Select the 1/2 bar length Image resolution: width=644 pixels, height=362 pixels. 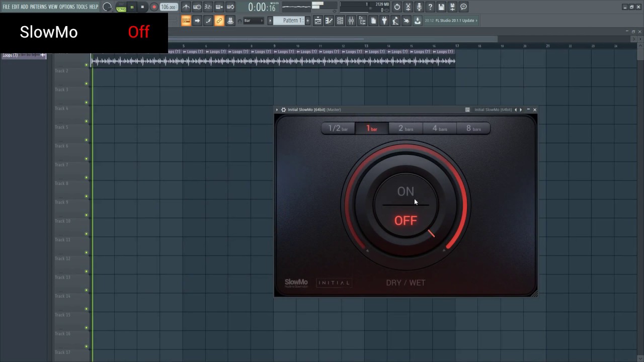pyautogui.click(x=338, y=128)
